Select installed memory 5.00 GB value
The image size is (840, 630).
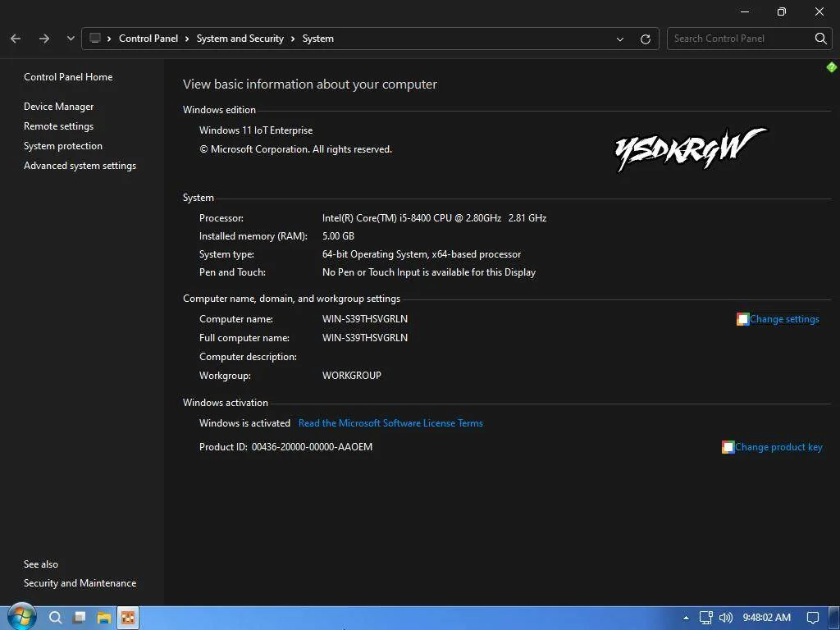[x=338, y=235]
